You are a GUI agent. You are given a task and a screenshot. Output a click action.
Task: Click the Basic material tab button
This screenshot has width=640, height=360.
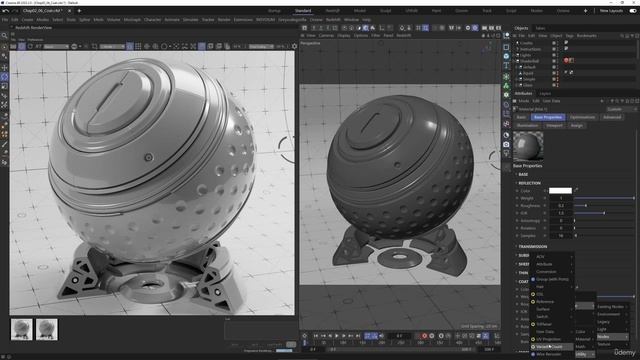click(x=521, y=117)
